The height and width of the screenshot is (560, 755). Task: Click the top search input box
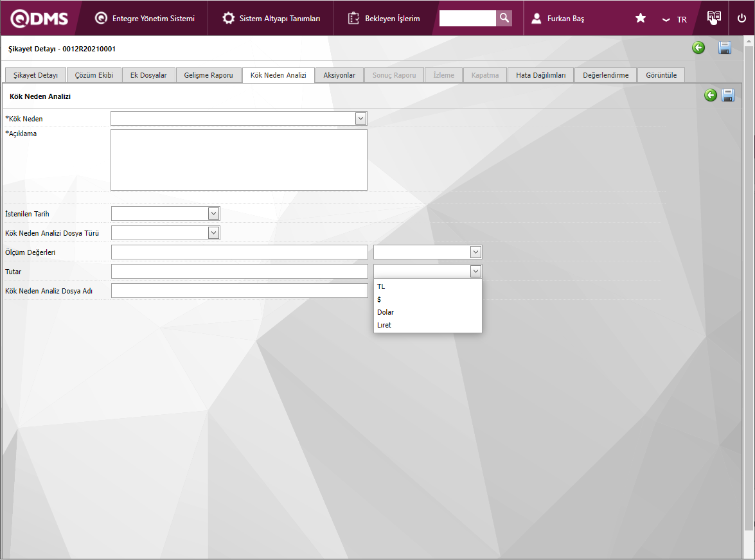click(x=468, y=18)
